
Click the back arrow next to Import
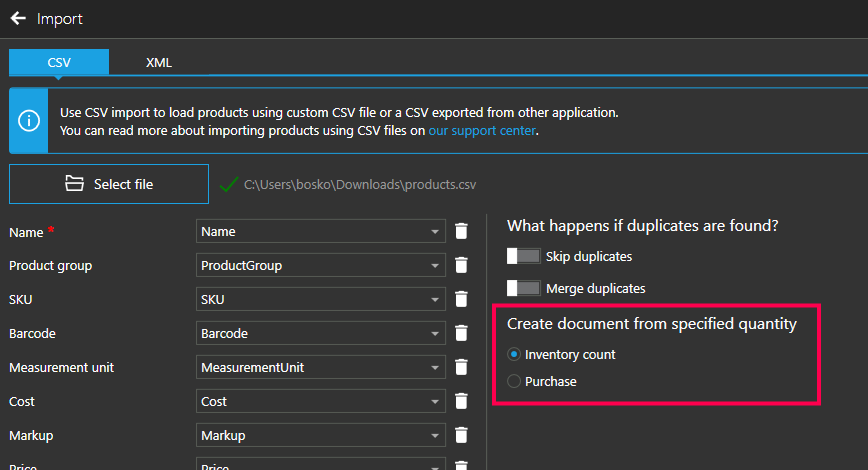(18, 18)
